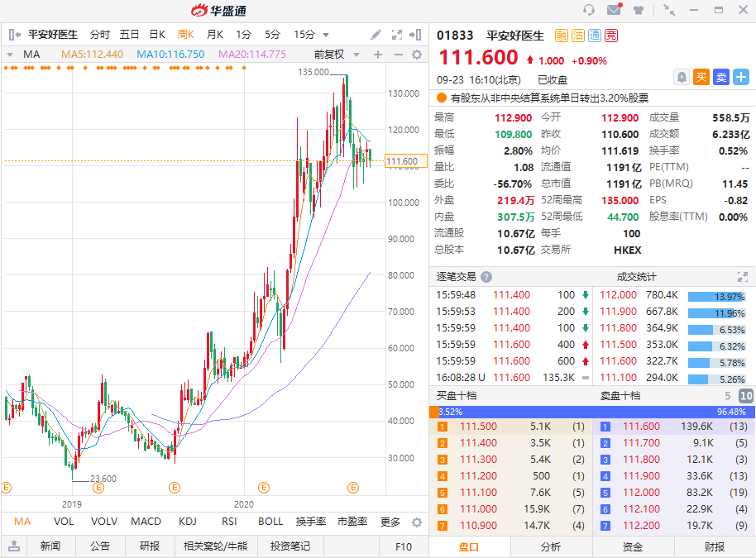Open 更多 indicators list
756x558 pixels.
tap(390, 522)
